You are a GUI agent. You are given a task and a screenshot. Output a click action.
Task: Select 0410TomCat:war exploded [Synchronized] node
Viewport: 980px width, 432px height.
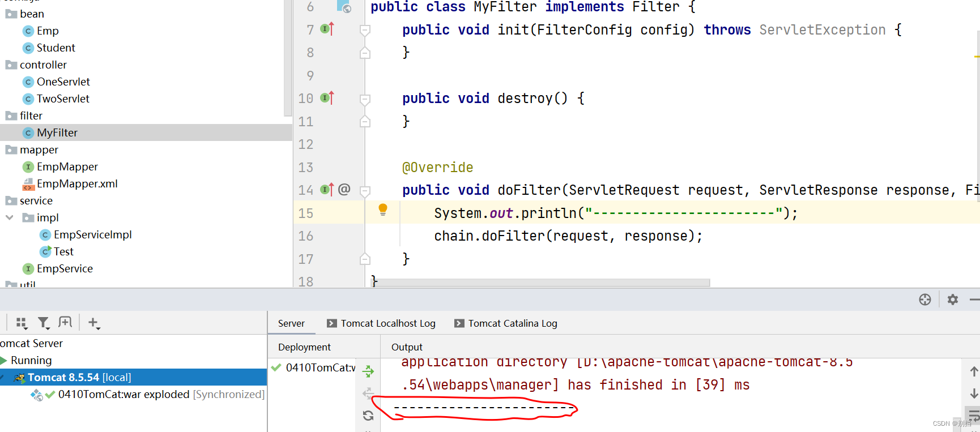point(161,394)
